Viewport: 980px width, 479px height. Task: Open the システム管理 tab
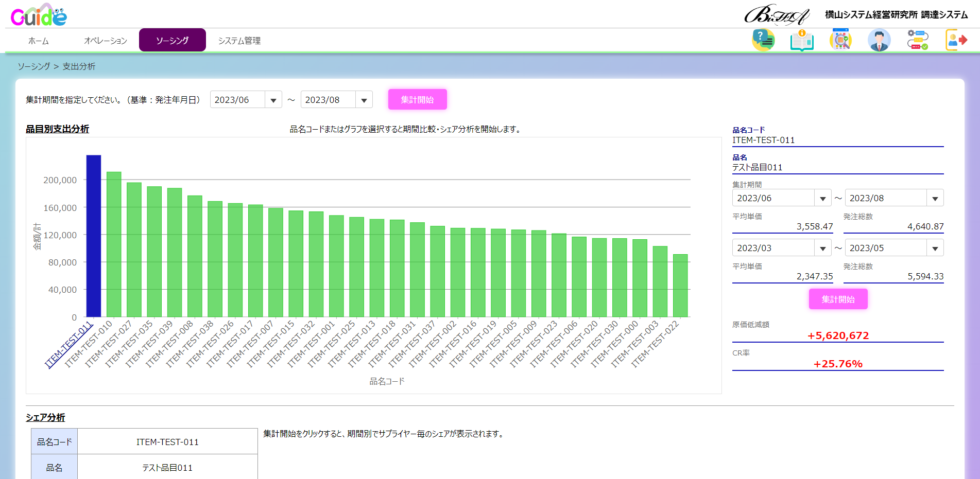pos(239,41)
